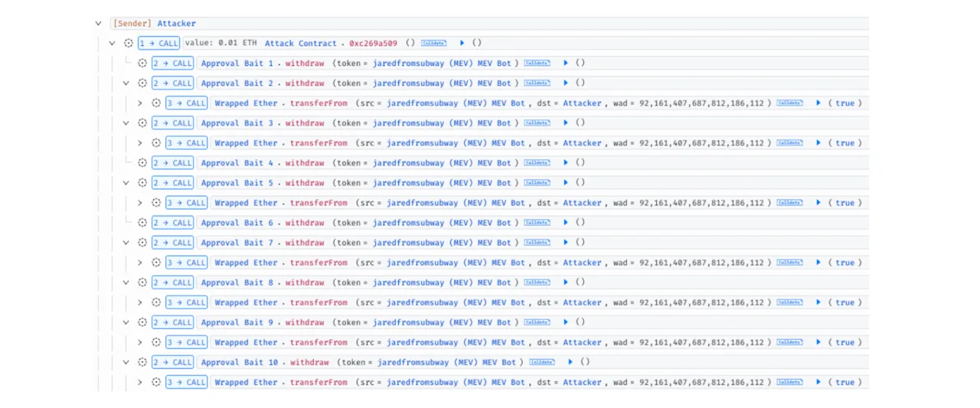The height and width of the screenshot is (408, 980).
Task: Click dst Attacker link under Approval Bait 8
Action: click(583, 302)
